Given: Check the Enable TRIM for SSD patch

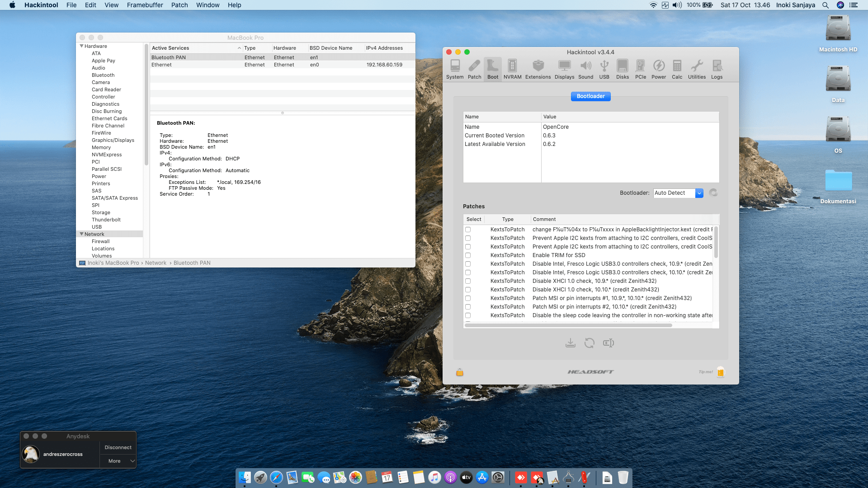Looking at the screenshot, I should [468, 255].
